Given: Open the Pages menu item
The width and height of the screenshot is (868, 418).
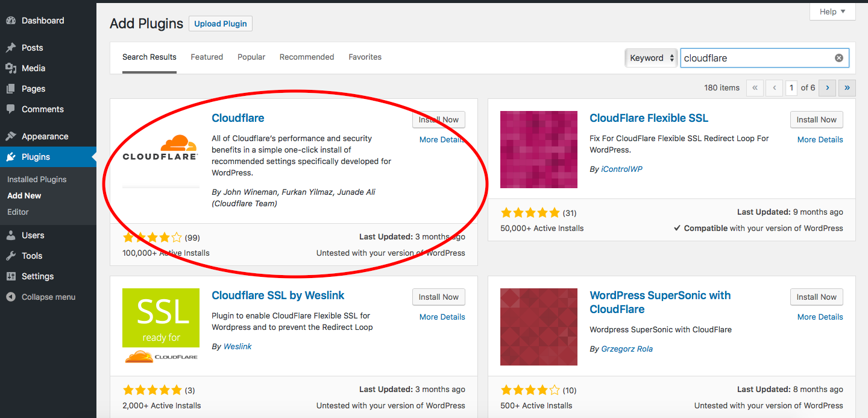Looking at the screenshot, I should click(x=48, y=89).
